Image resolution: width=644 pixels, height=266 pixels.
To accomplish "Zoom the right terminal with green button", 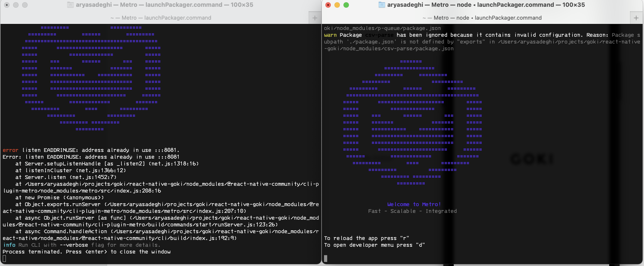I will click(x=346, y=5).
